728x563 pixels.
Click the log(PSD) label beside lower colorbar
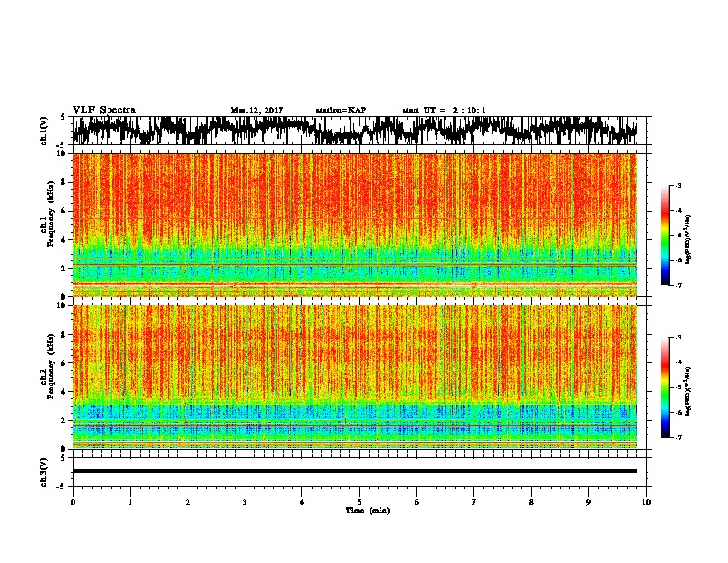coord(688,391)
